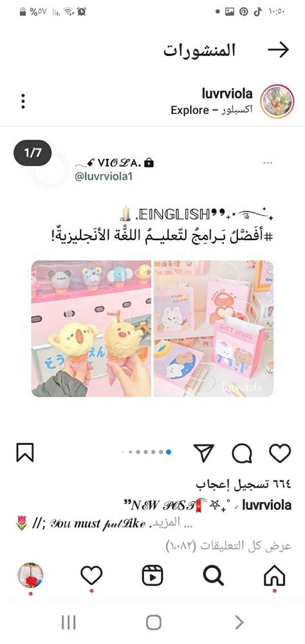Tap the back arrow next to المنشورات
This screenshot has width=305, height=644.
pyautogui.click(x=279, y=50)
